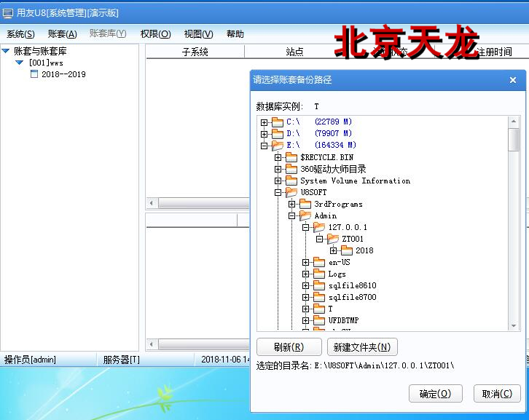
Task: Click the 刷新(R) refresh button
Action: 289,347
